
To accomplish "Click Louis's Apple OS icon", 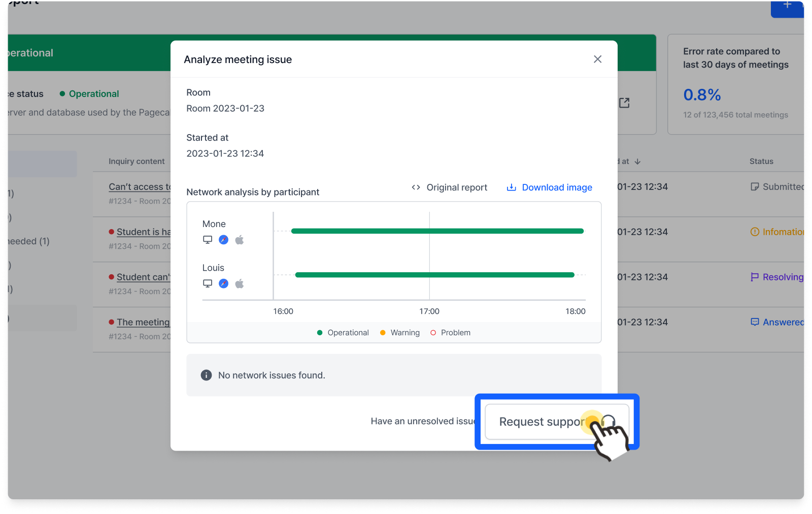I will pyautogui.click(x=240, y=283).
